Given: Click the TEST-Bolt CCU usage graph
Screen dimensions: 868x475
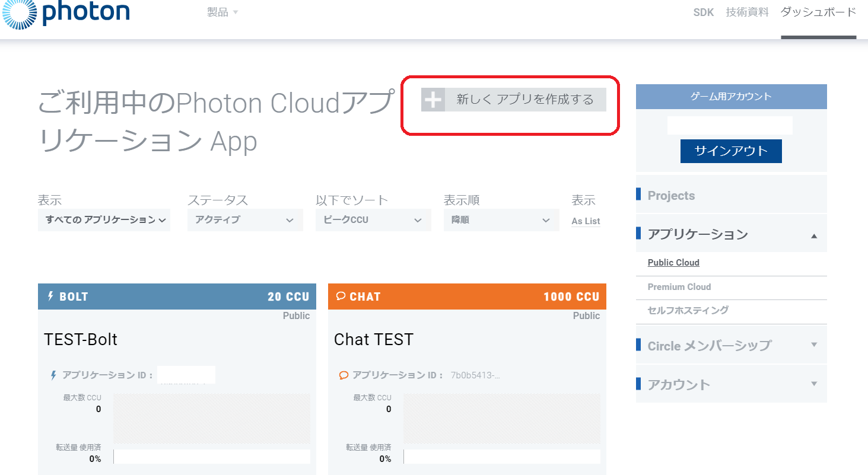Looking at the screenshot, I should (x=212, y=419).
